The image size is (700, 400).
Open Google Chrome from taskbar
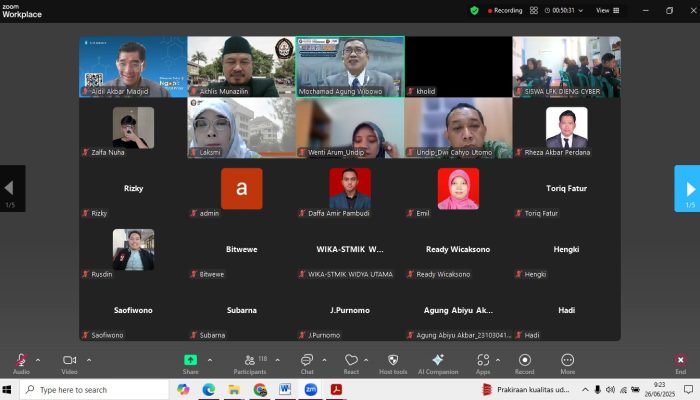pos(260,390)
